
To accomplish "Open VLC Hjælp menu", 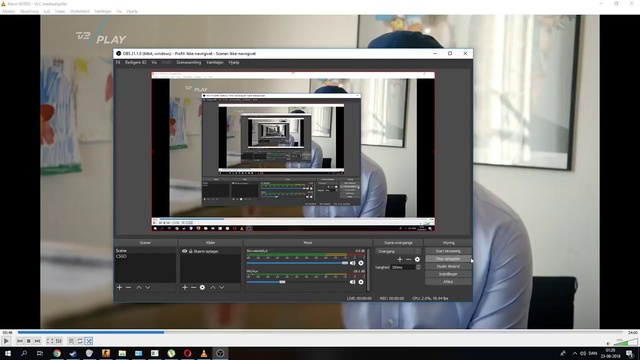I will [132, 11].
